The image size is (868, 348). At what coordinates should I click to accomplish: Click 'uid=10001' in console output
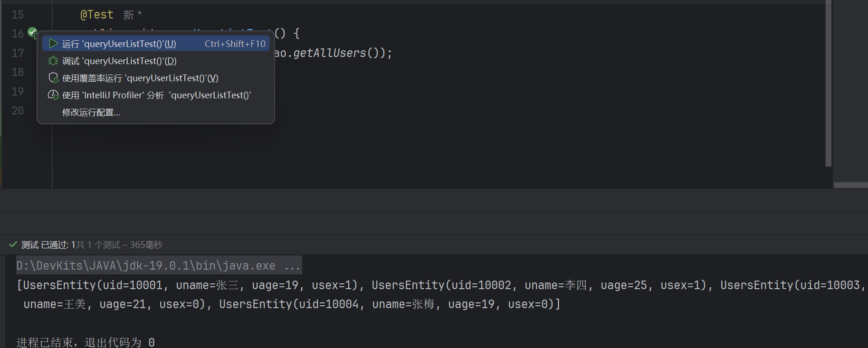(133, 285)
